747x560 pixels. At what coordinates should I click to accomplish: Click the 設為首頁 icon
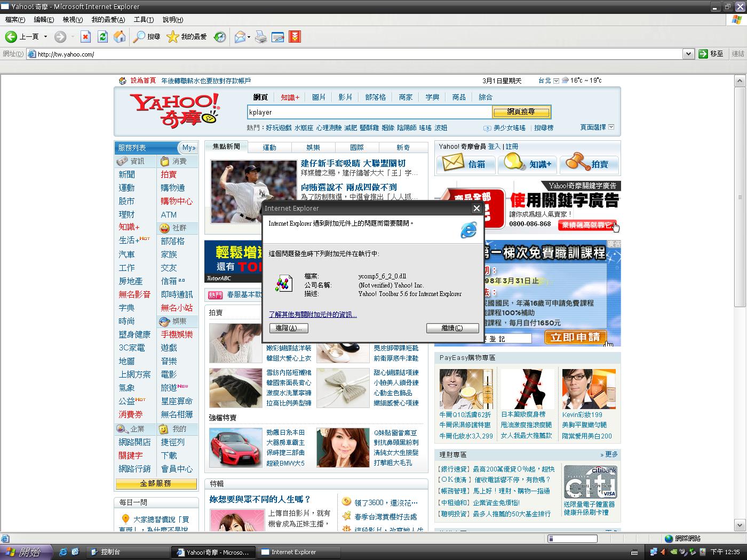pyautogui.click(x=123, y=81)
